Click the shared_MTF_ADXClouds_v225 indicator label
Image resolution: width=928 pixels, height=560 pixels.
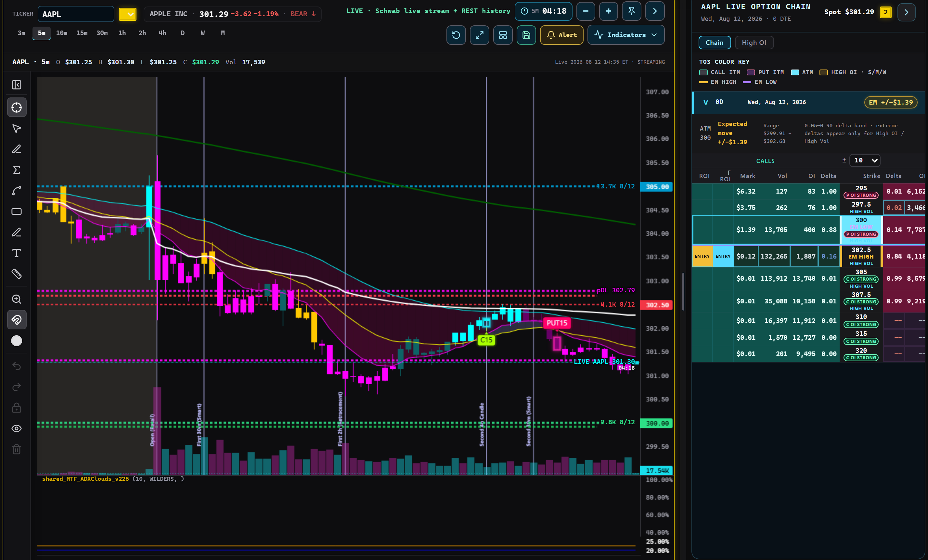(85, 479)
